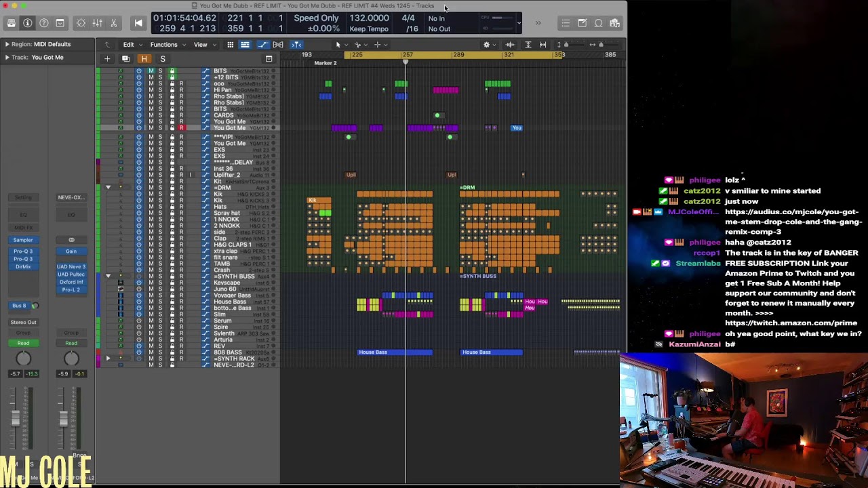Click the Sampler instrument slot

(x=23, y=240)
